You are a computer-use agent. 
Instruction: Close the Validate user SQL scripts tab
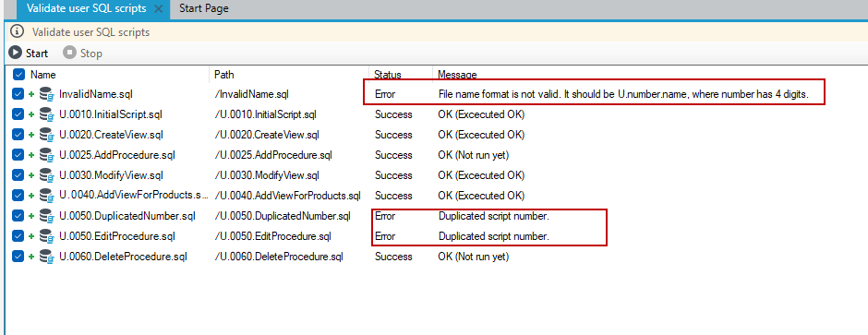(158, 9)
